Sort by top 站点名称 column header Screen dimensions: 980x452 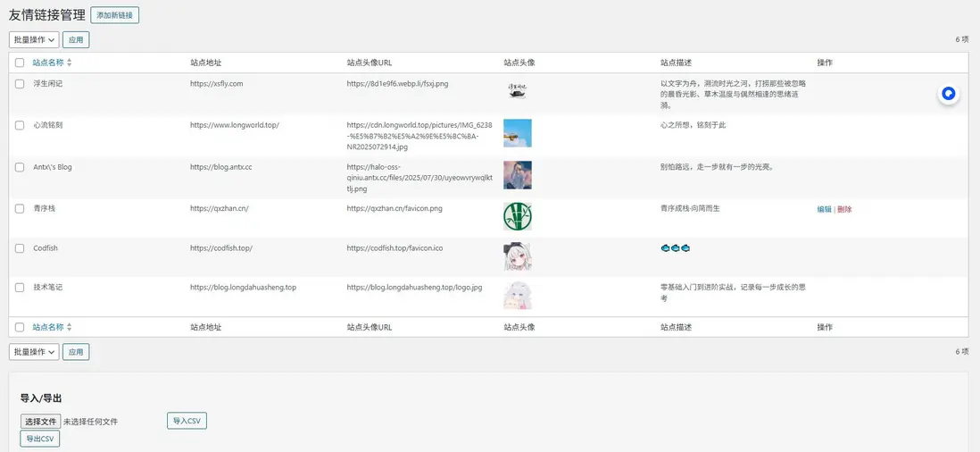click(x=48, y=63)
